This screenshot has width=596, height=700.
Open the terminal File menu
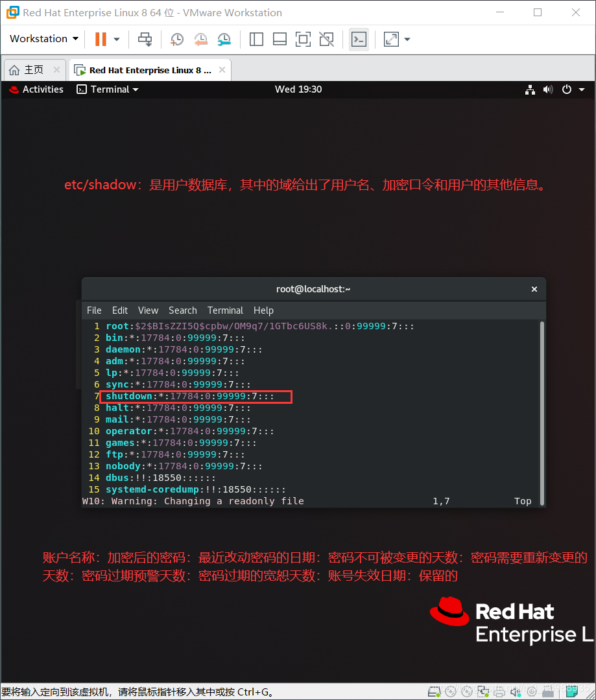94,310
